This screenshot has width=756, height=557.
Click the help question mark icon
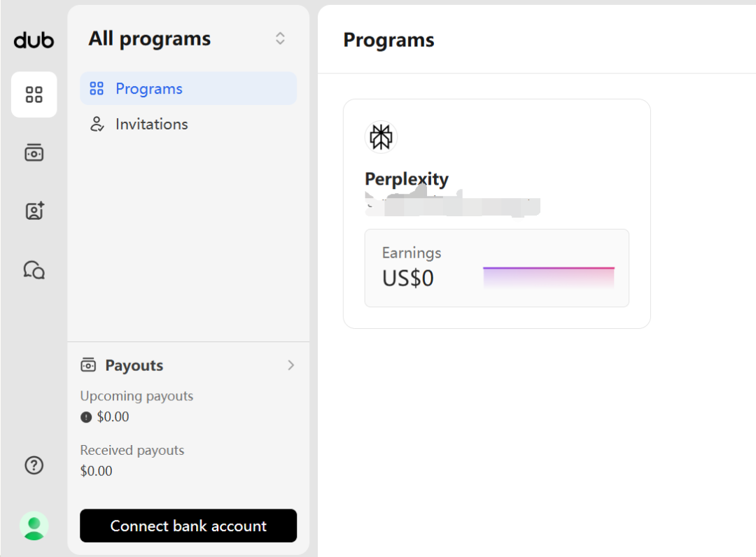(34, 465)
